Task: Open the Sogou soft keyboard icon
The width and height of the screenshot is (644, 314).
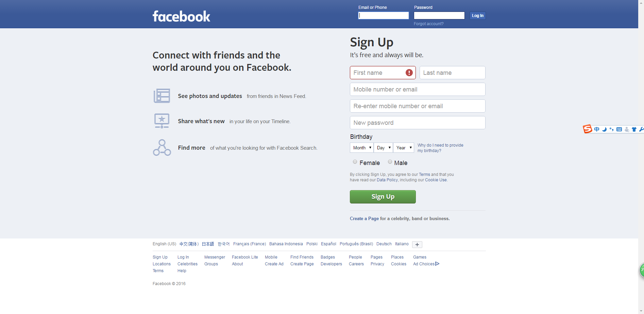Action: coord(619,129)
